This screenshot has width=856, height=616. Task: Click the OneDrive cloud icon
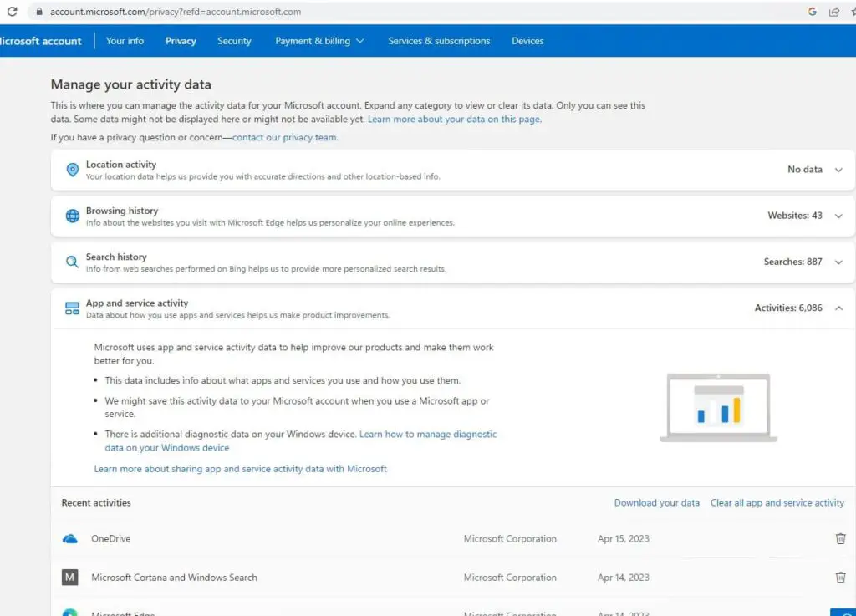click(x=69, y=538)
